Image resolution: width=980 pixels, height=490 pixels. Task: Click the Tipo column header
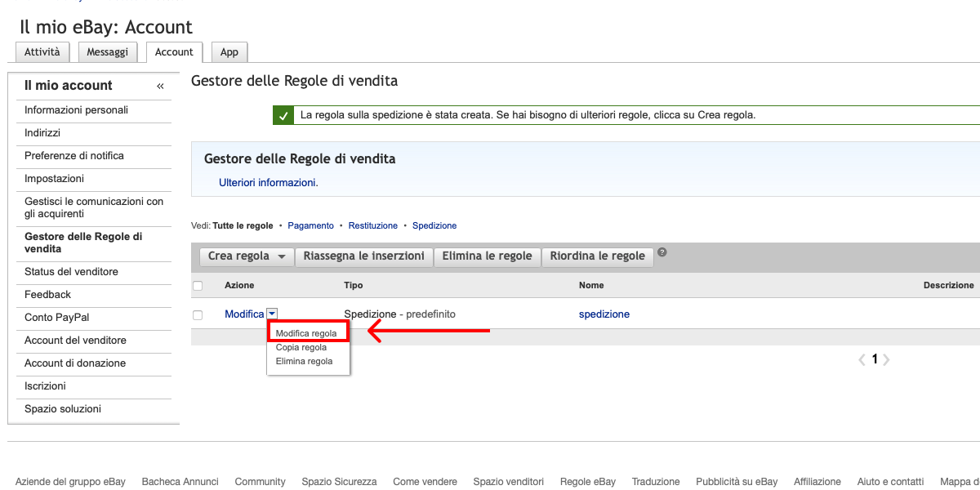[x=354, y=286]
